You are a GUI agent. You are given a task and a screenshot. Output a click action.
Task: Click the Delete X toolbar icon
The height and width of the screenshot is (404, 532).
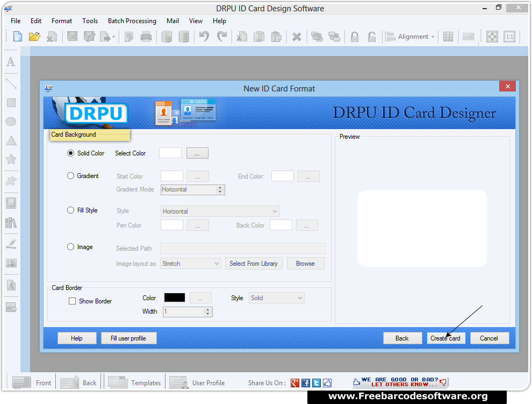tap(297, 37)
